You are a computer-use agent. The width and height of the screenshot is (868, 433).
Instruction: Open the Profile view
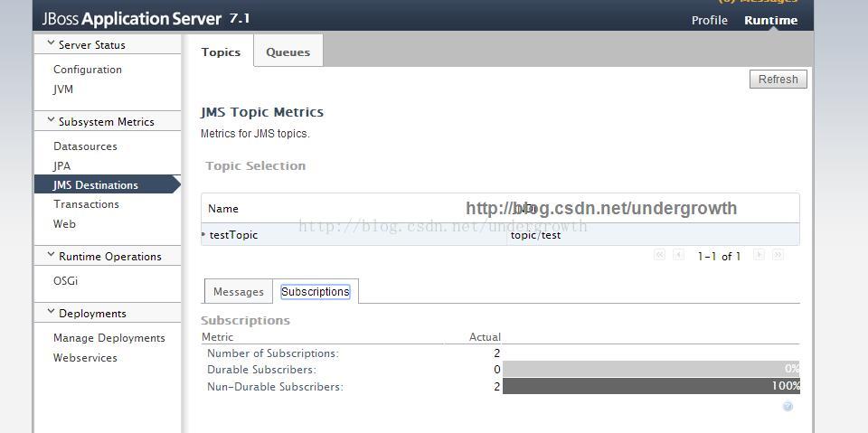709,21
